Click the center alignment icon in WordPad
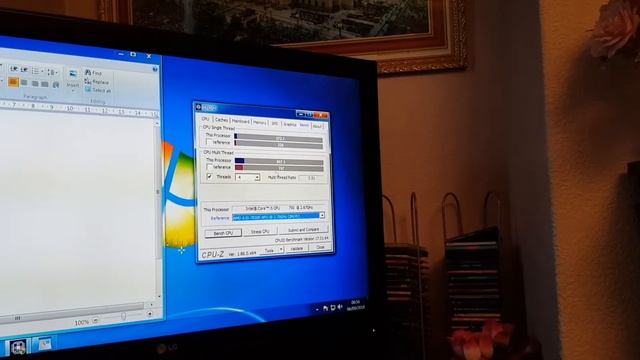640x360 pixels. click(24, 83)
